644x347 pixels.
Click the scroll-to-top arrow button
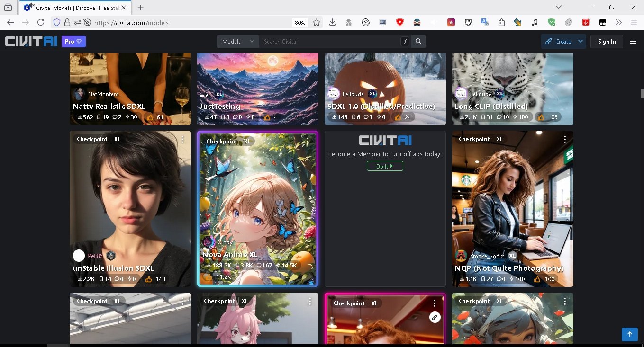(x=629, y=334)
